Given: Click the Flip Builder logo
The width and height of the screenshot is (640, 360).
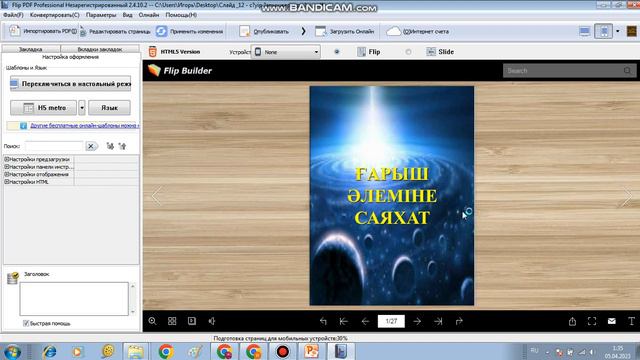Looking at the screenshot, I should pos(180,70).
